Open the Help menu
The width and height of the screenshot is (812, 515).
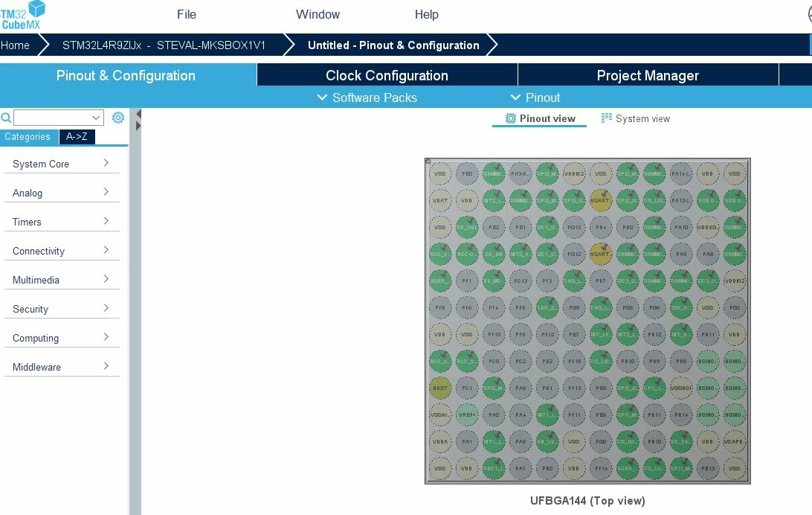[x=426, y=14]
